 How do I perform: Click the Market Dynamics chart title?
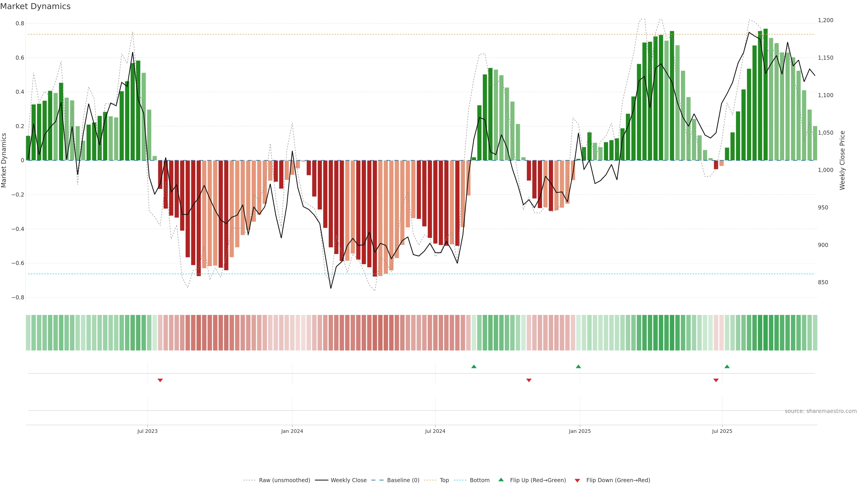(35, 6)
